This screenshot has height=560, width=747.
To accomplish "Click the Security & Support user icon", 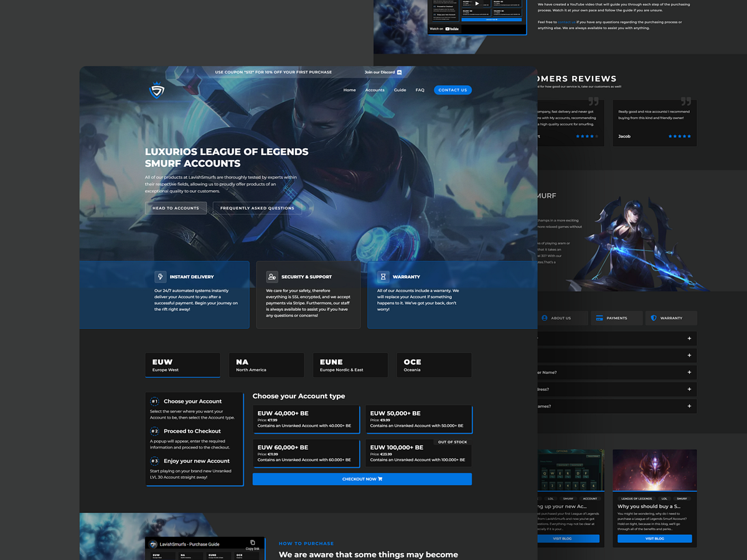I will 272,277.
